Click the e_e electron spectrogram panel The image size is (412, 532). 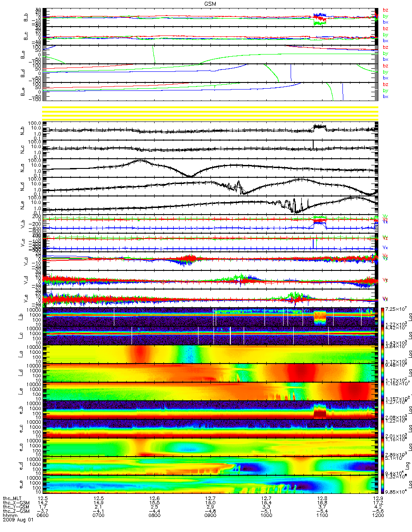[210, 484]
